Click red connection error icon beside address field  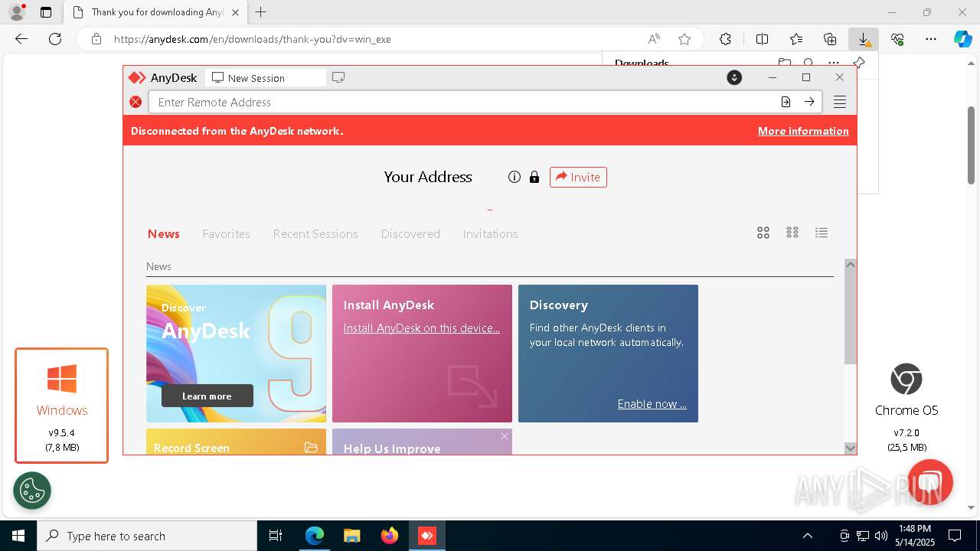[x=136, y=102]
